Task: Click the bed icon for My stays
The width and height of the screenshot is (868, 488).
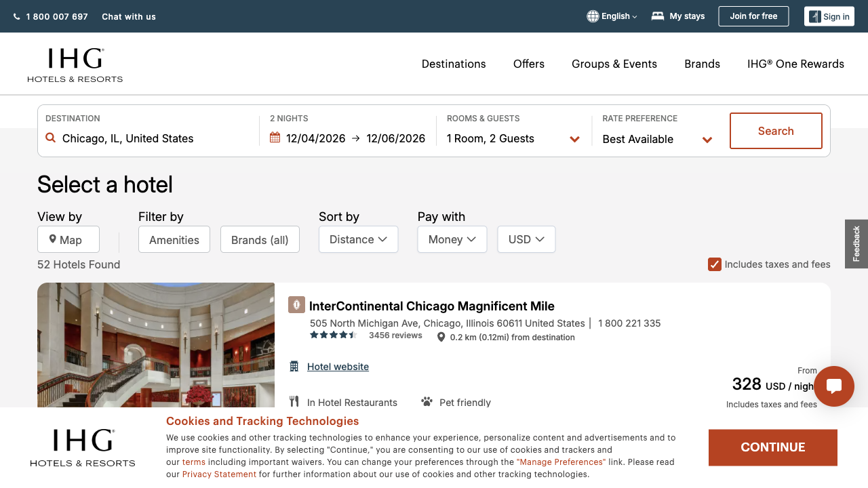Action: [657, 16]
